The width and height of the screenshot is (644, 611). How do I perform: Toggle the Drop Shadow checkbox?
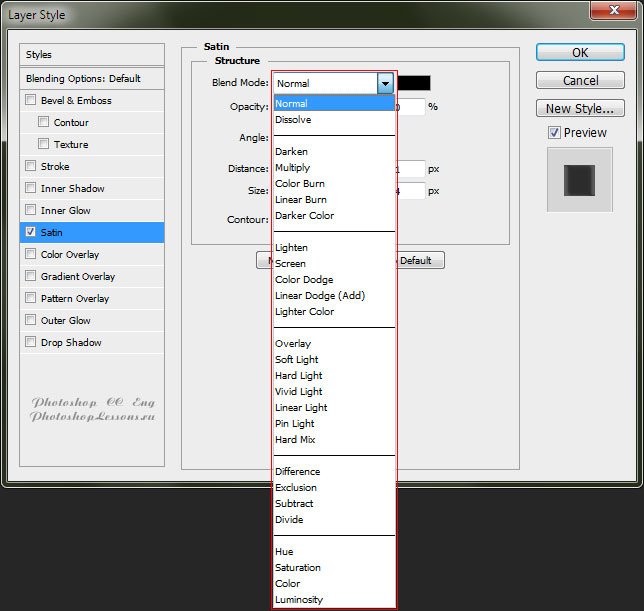[x=32, y=342]
